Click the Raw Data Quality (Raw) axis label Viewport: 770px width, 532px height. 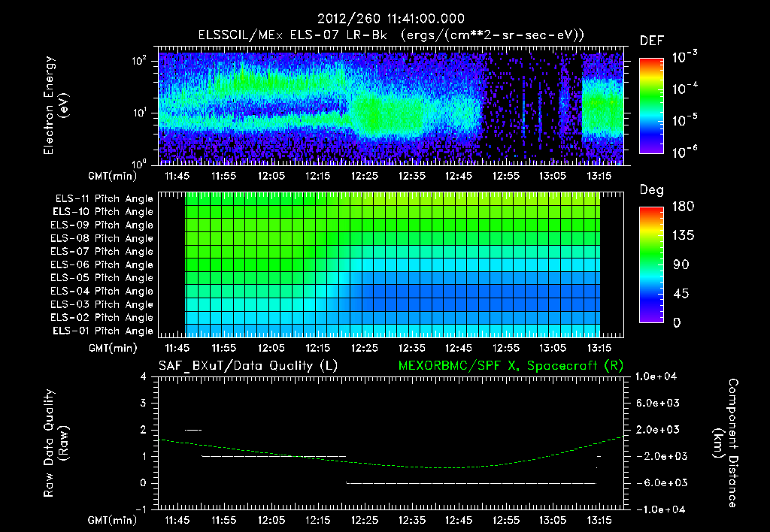[x=56, y=443]
